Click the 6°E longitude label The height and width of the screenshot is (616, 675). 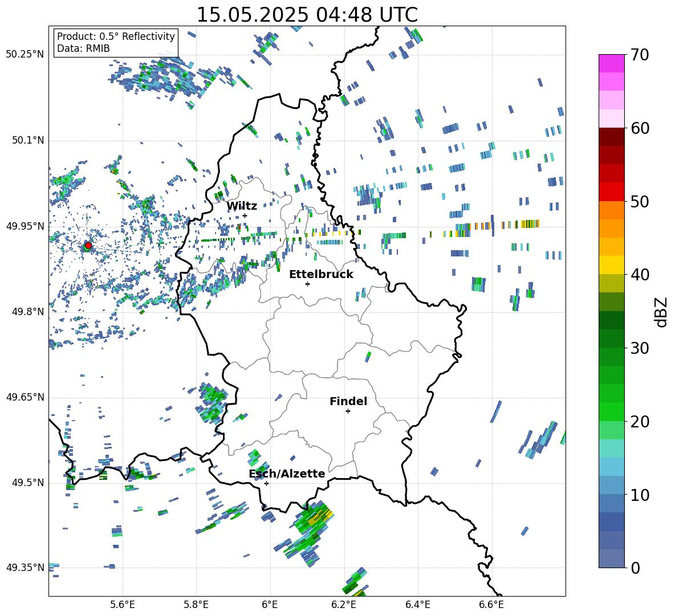[270, 605]
